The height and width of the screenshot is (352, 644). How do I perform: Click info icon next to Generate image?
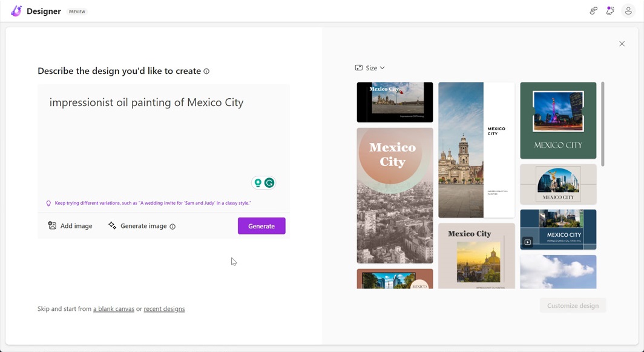172,227
